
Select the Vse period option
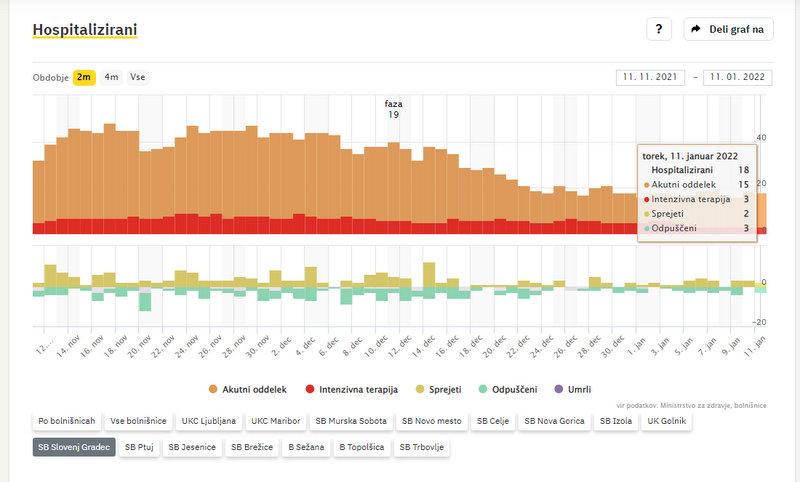pyautogui.click(x=138, y=77)
